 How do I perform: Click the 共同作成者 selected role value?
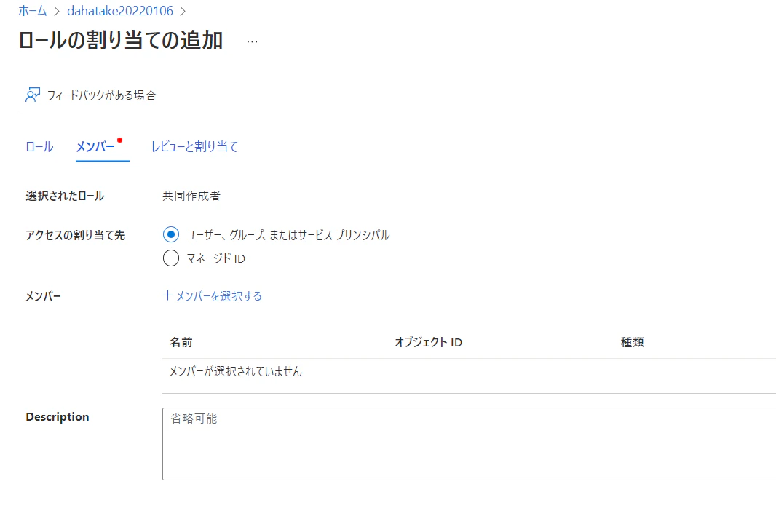point(191,196)
